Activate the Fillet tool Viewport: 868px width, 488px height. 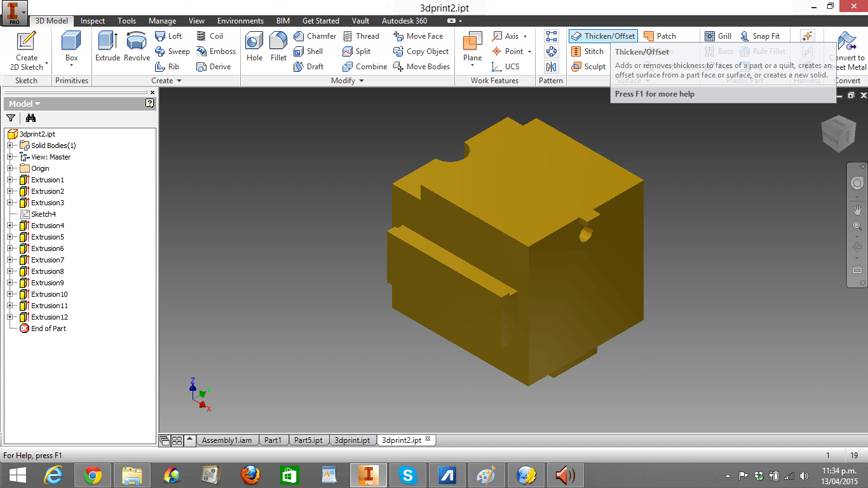278,46
